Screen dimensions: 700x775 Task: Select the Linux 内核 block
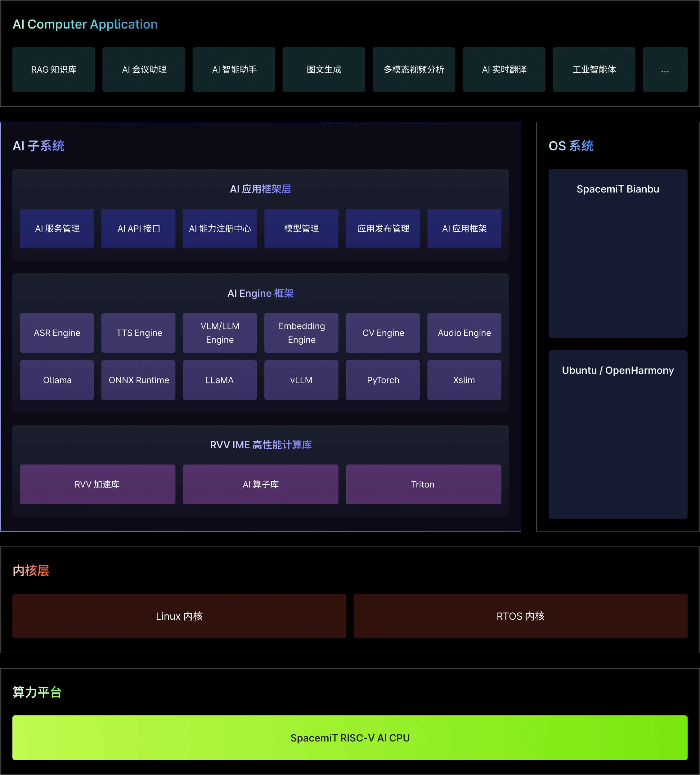click(179, 616)
